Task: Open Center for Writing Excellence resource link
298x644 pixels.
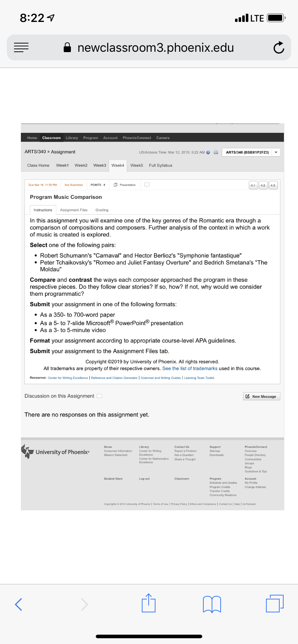Action: 68,378
